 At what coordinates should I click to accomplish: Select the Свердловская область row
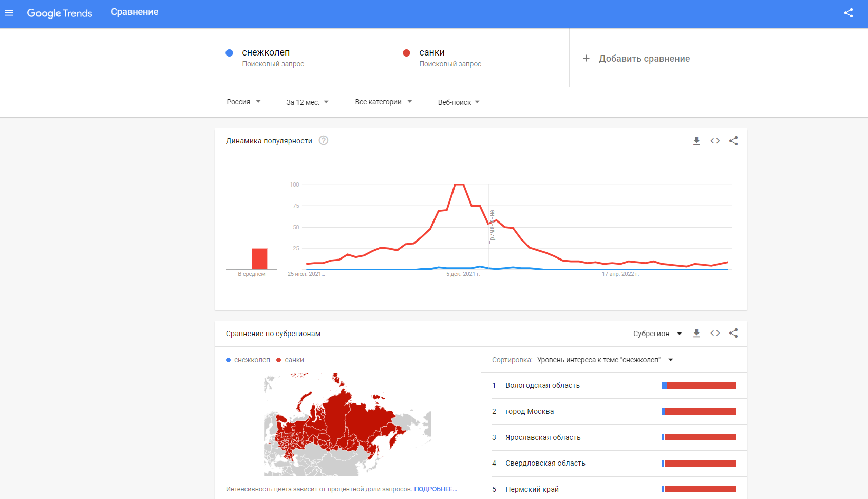tap(614, 463)
